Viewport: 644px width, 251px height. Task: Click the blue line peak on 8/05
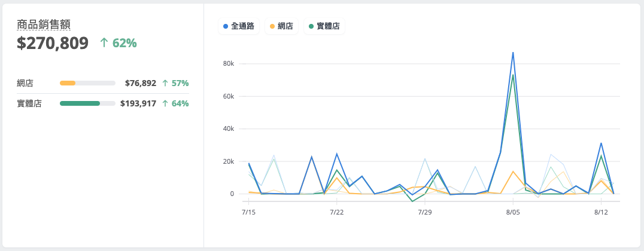click(513, 53)
